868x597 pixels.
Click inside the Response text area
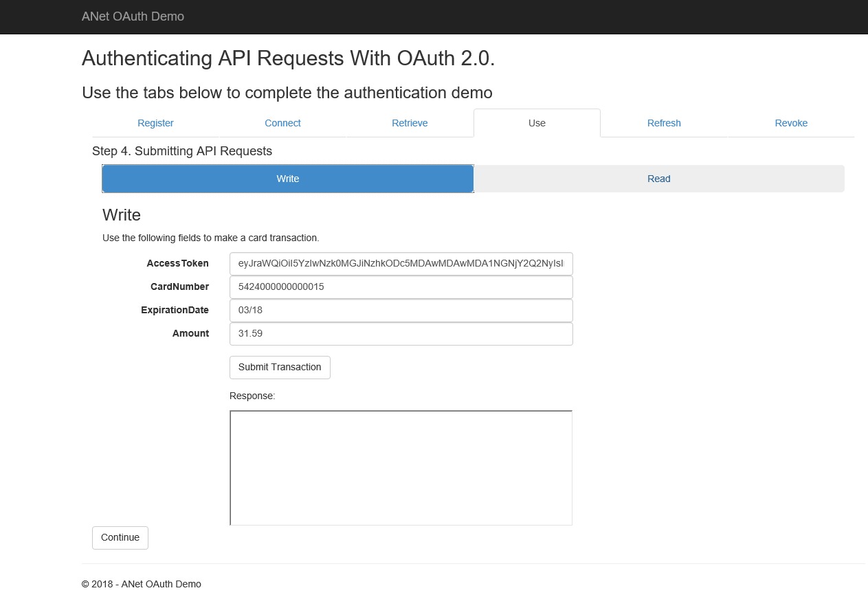coord(401,467)
